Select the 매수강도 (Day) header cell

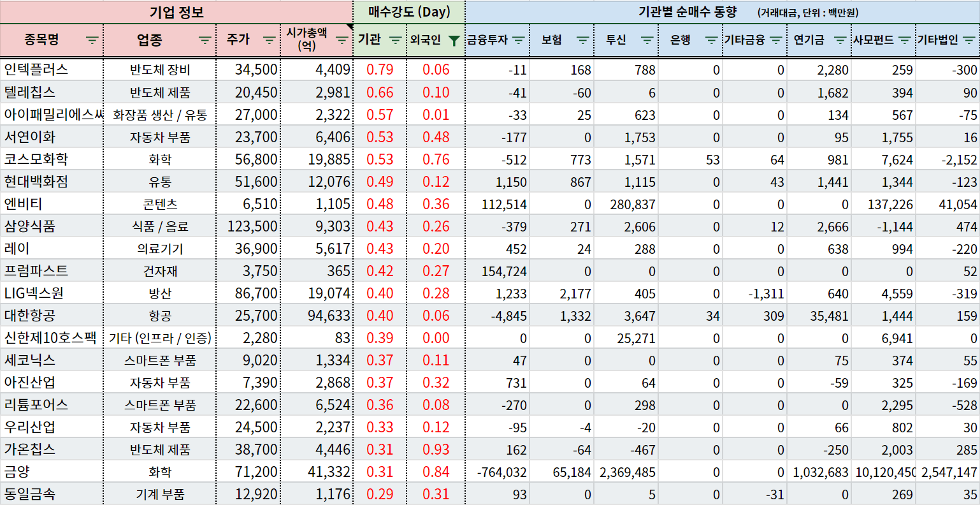[409, 12]
